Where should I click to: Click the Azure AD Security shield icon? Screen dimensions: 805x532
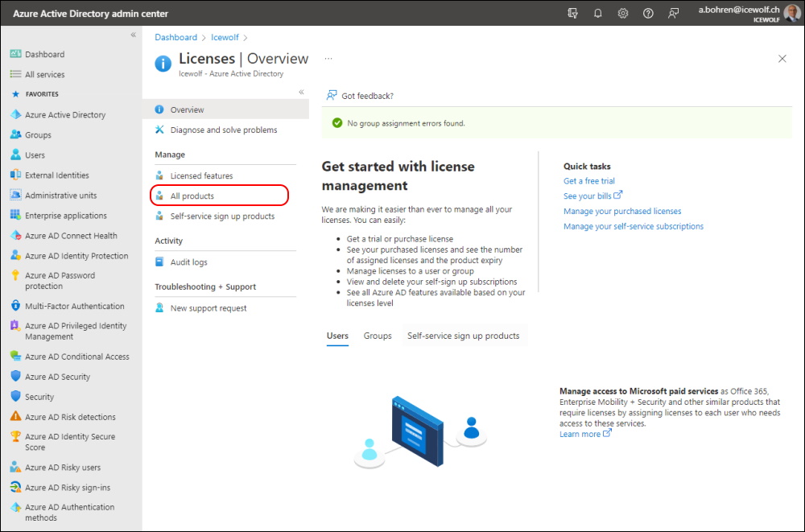[15, 377]
